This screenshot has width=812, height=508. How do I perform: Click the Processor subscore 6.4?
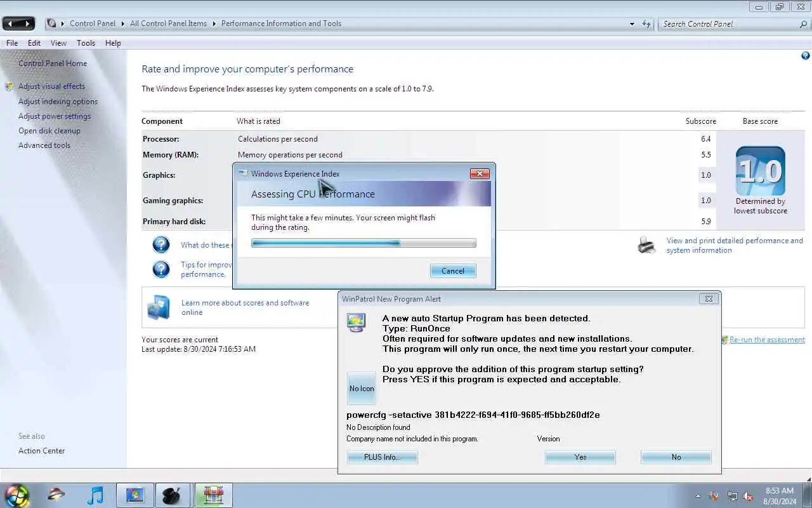(x=706, y=139)
